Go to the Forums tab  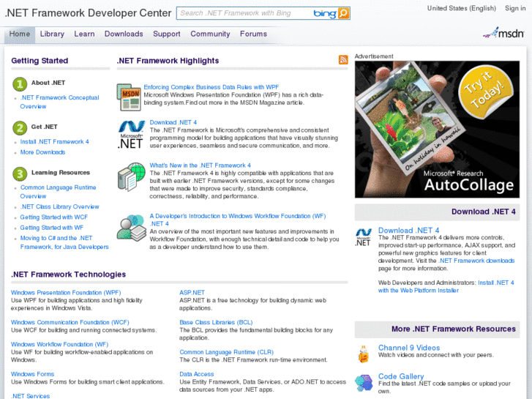click(253, 34)
